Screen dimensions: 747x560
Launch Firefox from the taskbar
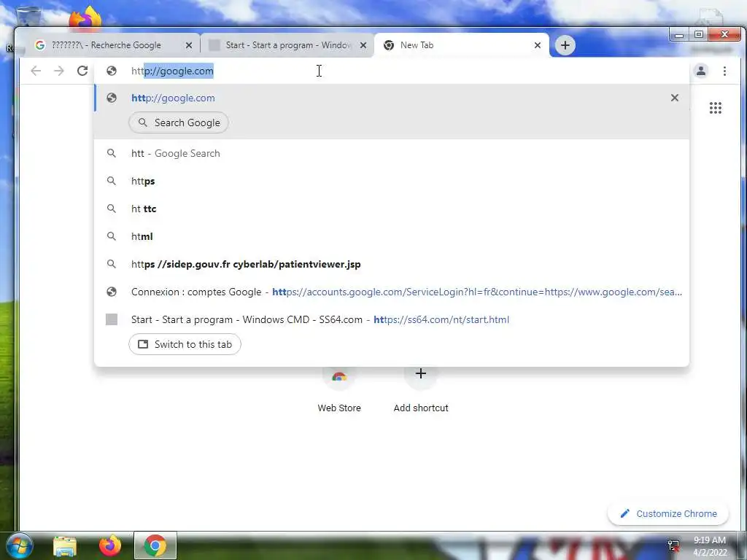coord(110,545)
